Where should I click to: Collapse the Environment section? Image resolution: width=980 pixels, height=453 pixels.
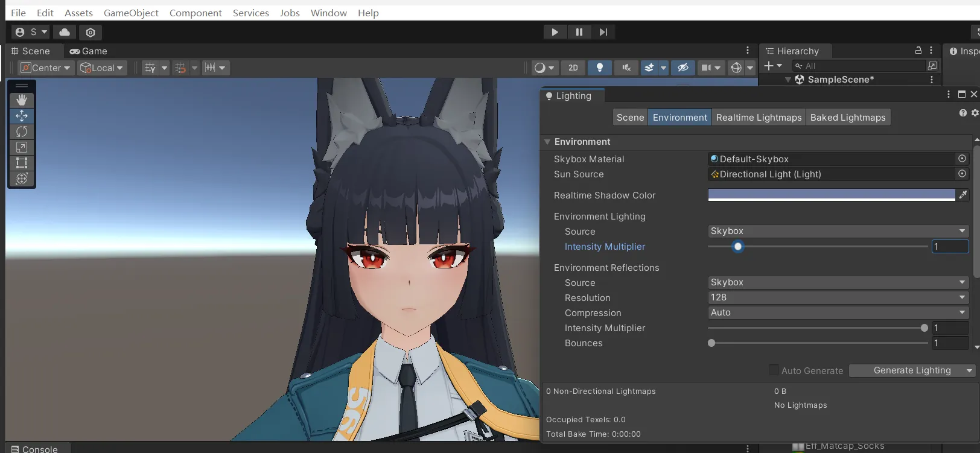(x=547, y=142)
